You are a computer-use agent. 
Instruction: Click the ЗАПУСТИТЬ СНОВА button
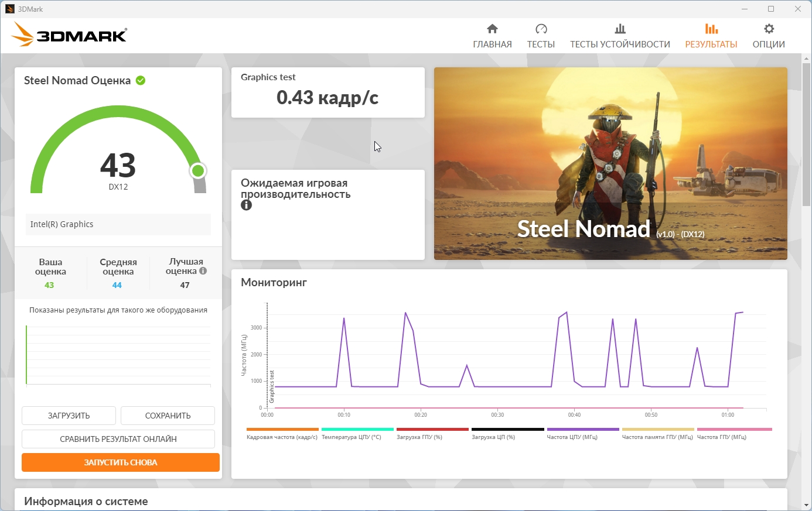coord(121,462)
